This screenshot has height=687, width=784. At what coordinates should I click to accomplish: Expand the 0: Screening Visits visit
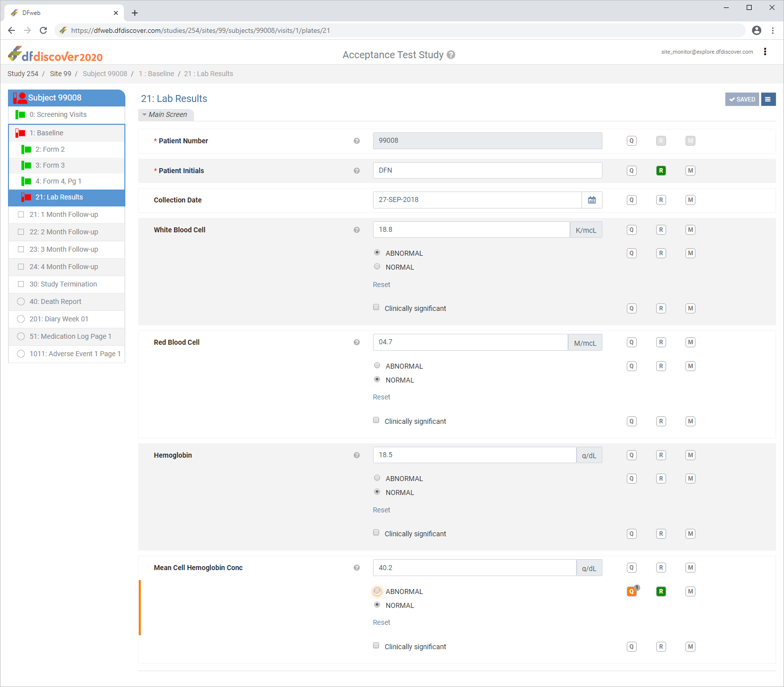click(x=58, y=114)
